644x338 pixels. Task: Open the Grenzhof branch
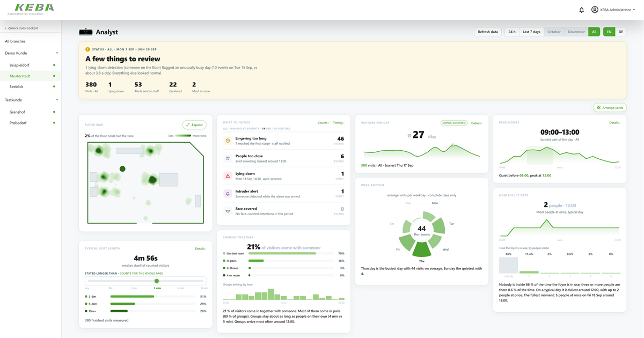[17, 112]
